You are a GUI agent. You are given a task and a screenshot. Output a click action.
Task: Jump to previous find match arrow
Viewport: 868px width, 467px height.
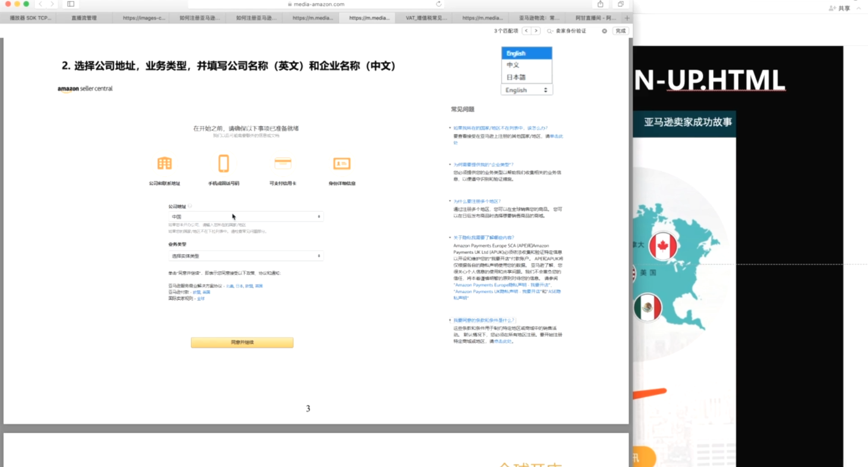526,31
